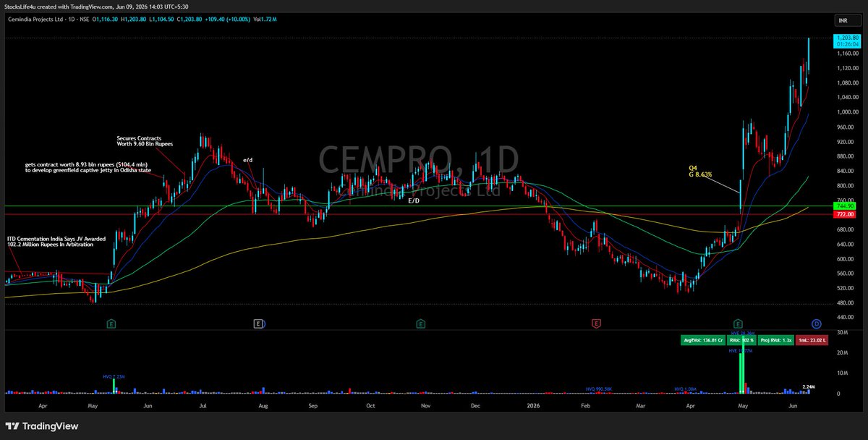Click the Jul label on the time axis
This screenshot has height=440, width=868.
click(x=203, y=407)
